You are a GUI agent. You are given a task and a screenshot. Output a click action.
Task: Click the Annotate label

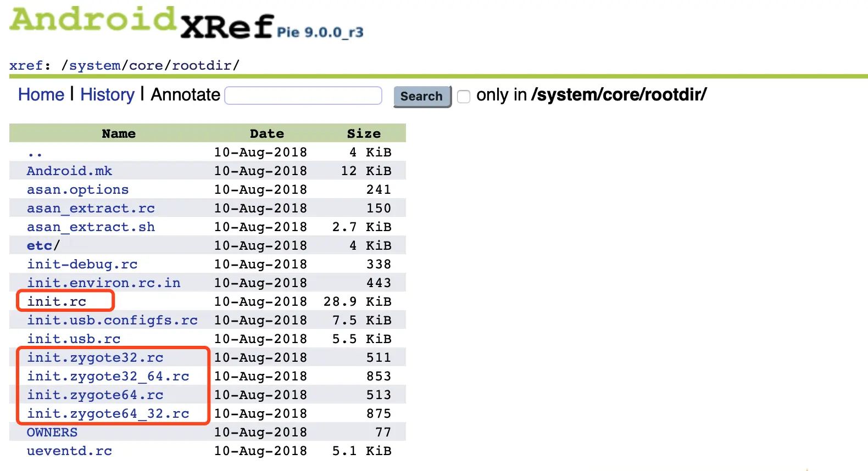coord(186,94)
